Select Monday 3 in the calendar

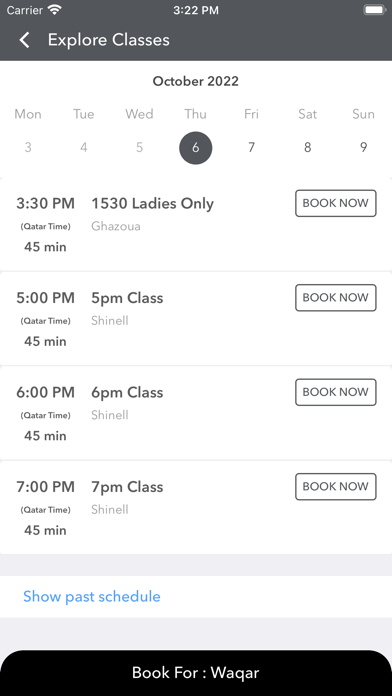tap(28, 147)
